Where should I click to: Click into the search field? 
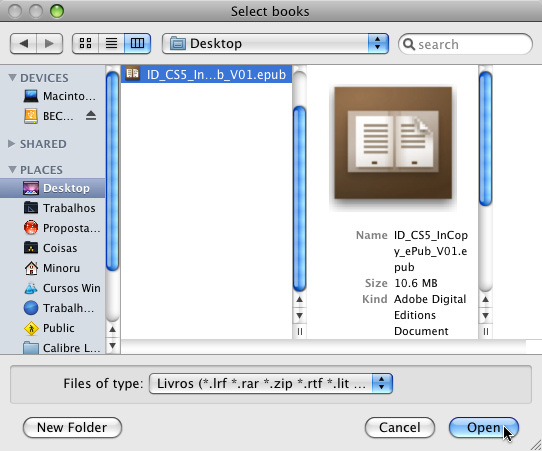(x=465, y=44)
